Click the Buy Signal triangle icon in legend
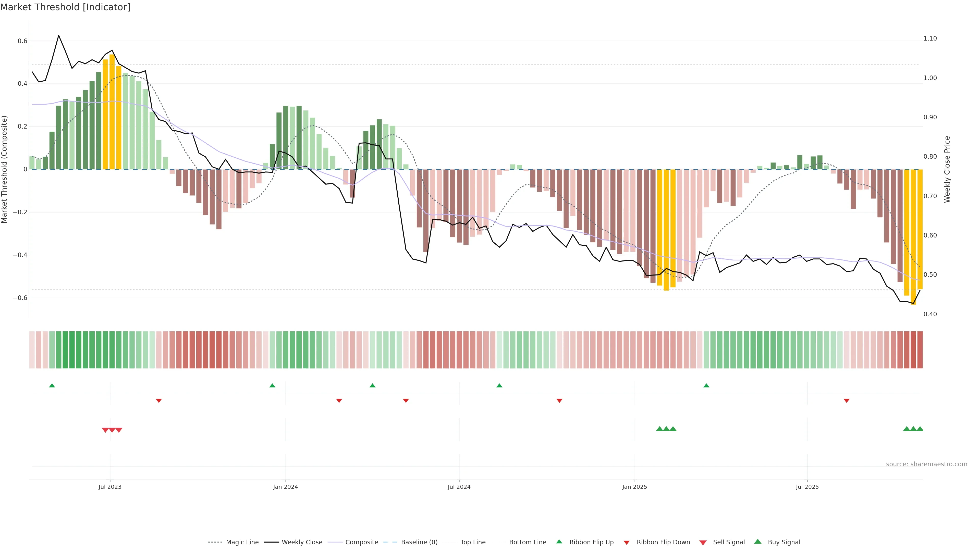980x551 pixels. click(758, 542)
